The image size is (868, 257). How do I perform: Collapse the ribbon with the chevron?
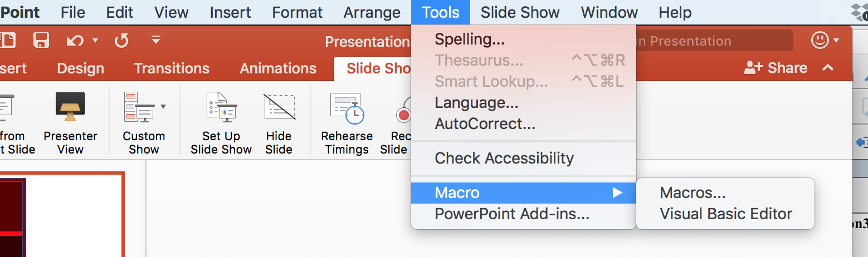828,68
